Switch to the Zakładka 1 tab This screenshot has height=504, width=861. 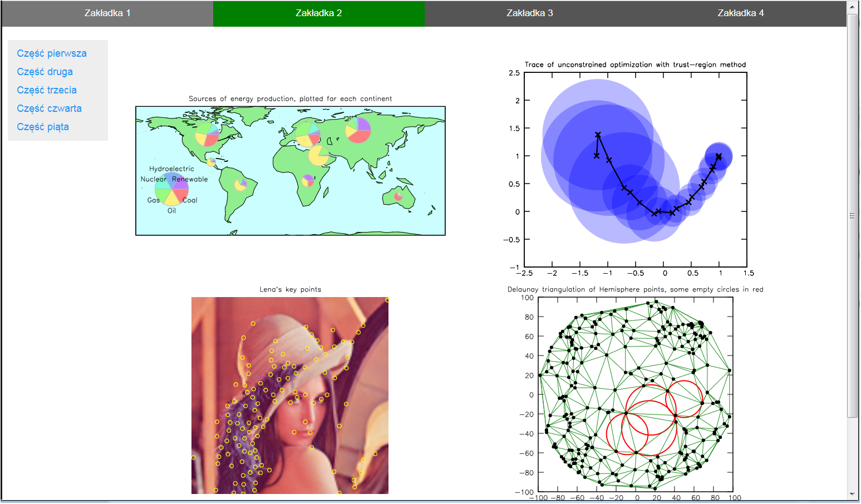pyautogui.click(x=107, y=13)
